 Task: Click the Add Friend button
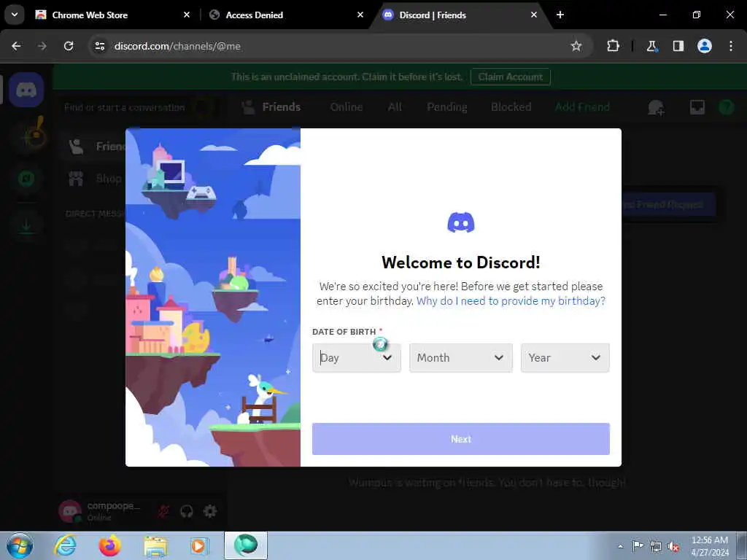(x=582, y=107)
